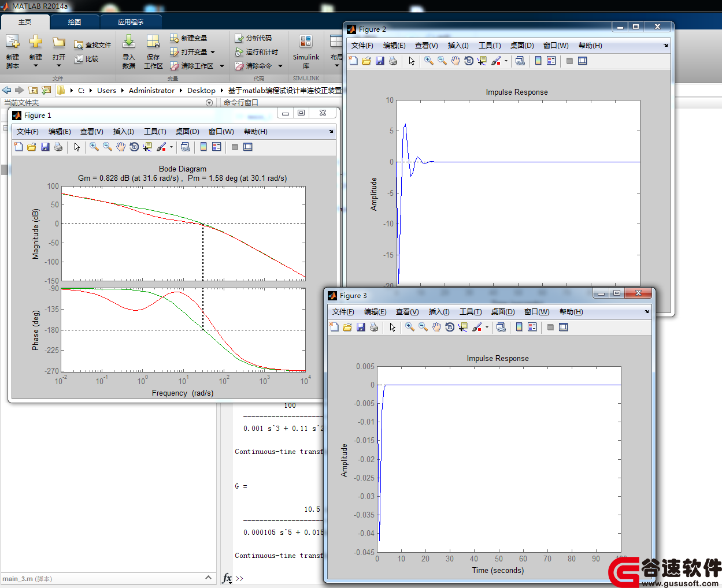Open the 文件(F) menu in Figure 1
This screenshot has width=722, height=588.
pos(28,132)
